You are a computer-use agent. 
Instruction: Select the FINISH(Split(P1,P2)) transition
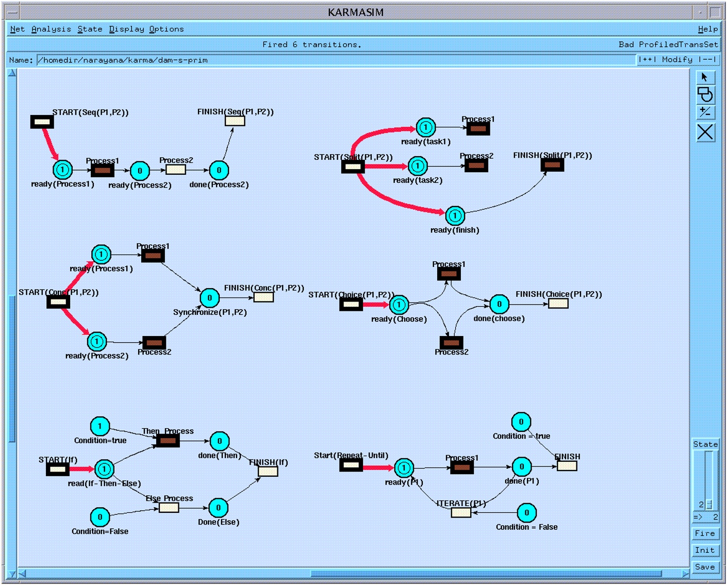click(553, 165)
